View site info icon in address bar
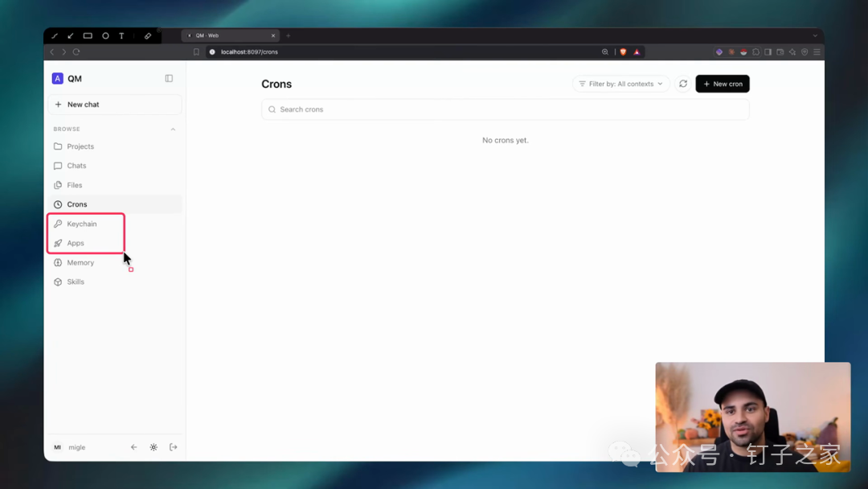Screen dimensions: 868x489 click(x=212, y=52)
